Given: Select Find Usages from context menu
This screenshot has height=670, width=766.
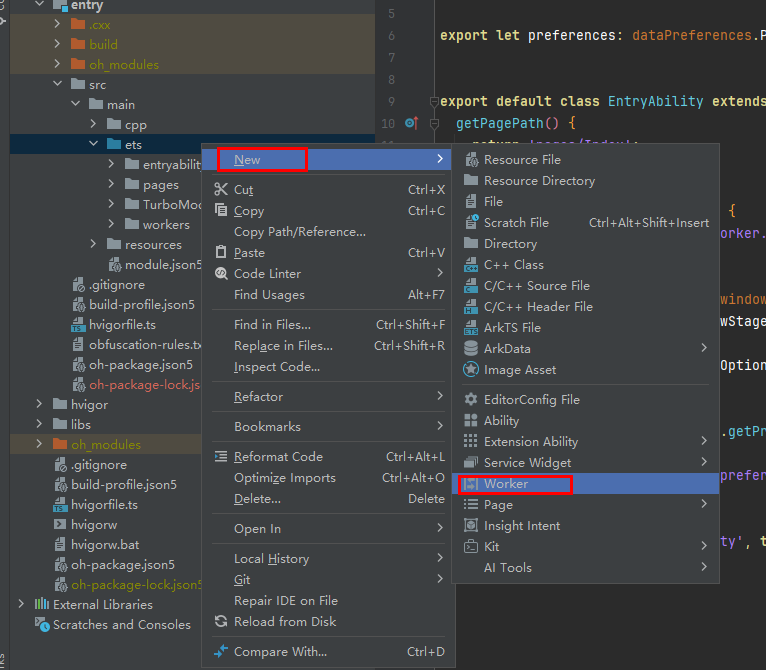Looking at the screenshot, I should 328,295.
